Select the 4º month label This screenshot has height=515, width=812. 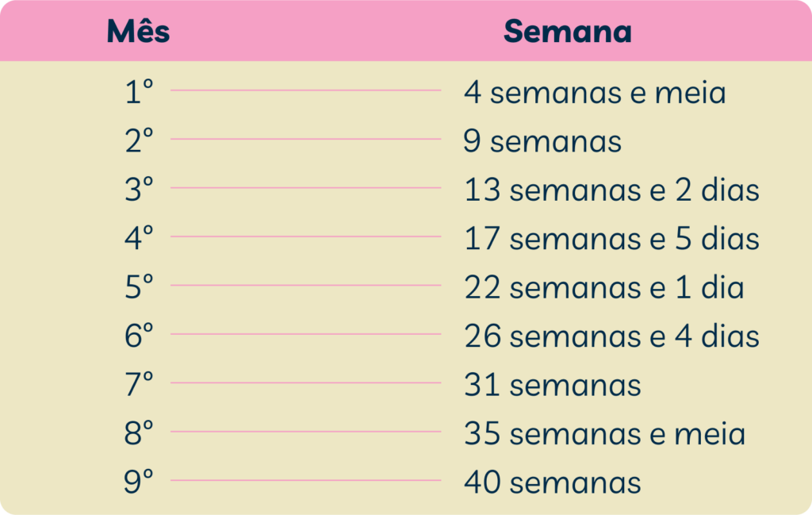pos(140,238)
